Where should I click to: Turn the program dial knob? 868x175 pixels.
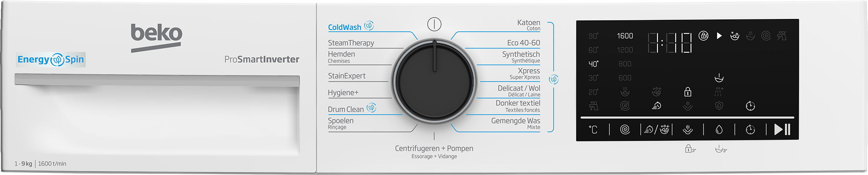(x=434, y=81)
